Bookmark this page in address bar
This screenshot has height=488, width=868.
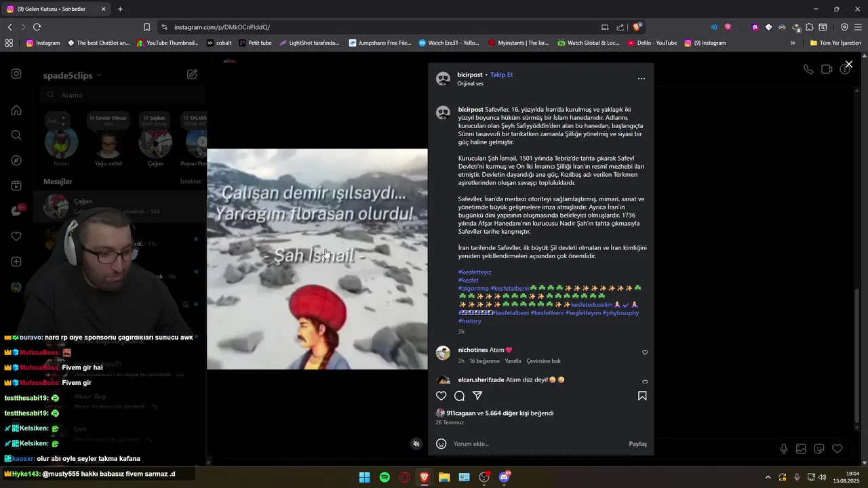click(x=146, y=27)
